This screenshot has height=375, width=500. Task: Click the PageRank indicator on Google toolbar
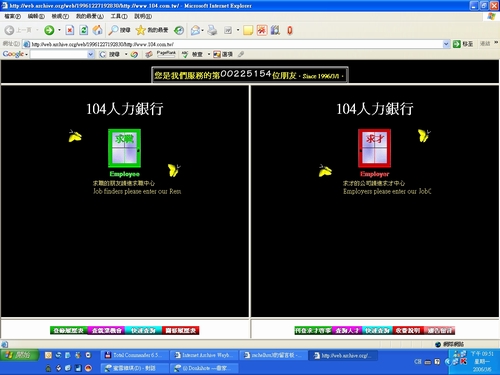coord(166,54)
